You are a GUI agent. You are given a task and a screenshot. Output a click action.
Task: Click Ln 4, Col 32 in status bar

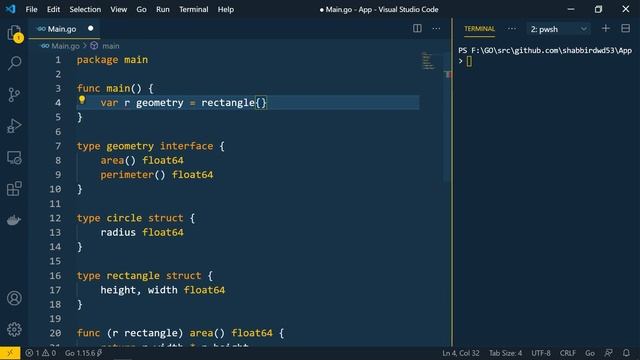[x=461, y=353]
